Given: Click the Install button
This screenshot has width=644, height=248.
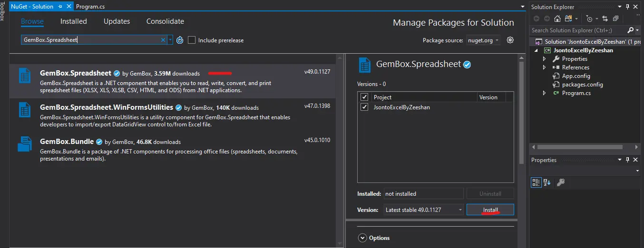Looking at the screenshot, I should click(490, 210).
